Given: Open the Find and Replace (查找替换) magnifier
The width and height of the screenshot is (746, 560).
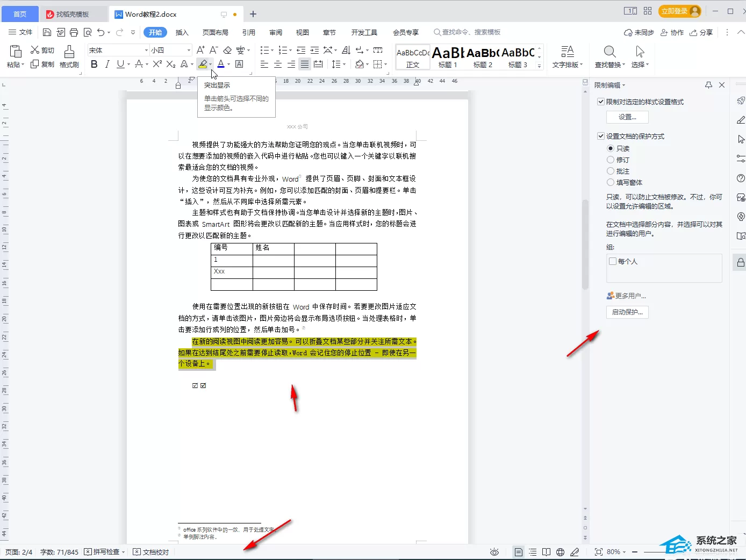Looking at the screenshot, I should (609, 52).
